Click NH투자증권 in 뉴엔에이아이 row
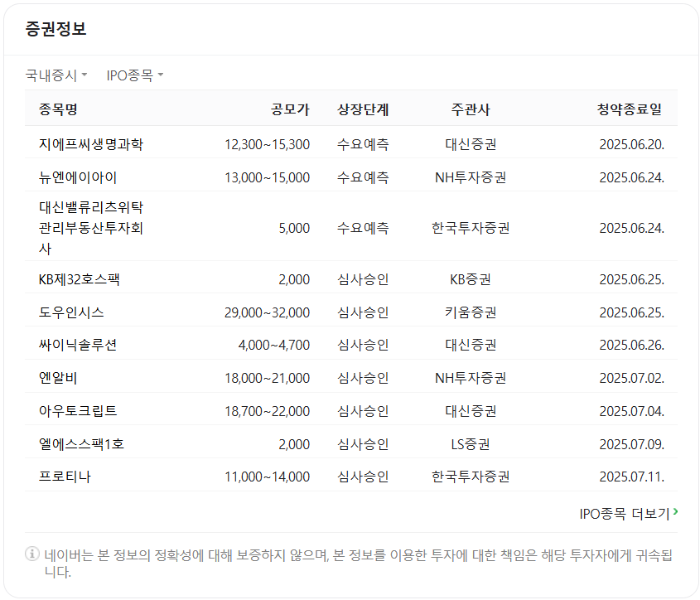Viewport: 700px width, 600px height. click(x=471, y=177)
